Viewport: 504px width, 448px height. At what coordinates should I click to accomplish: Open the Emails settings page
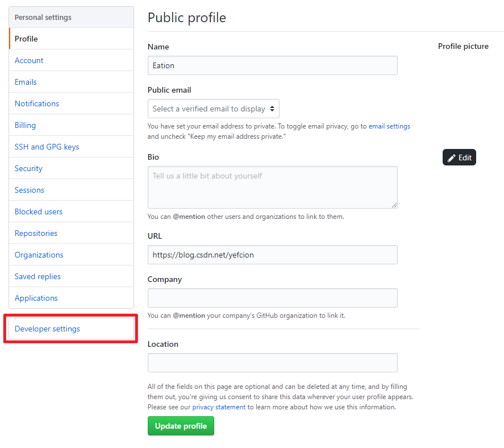(26, 82)
